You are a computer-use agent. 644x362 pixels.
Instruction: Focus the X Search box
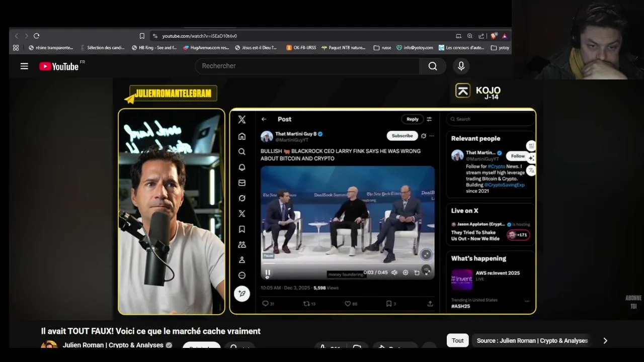tap(490, 119)
